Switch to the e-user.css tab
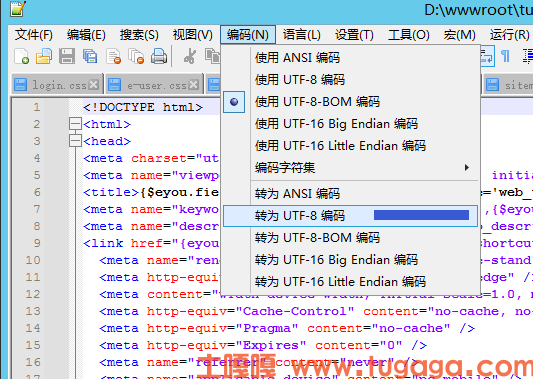533x379 pixels. [155, 84]
